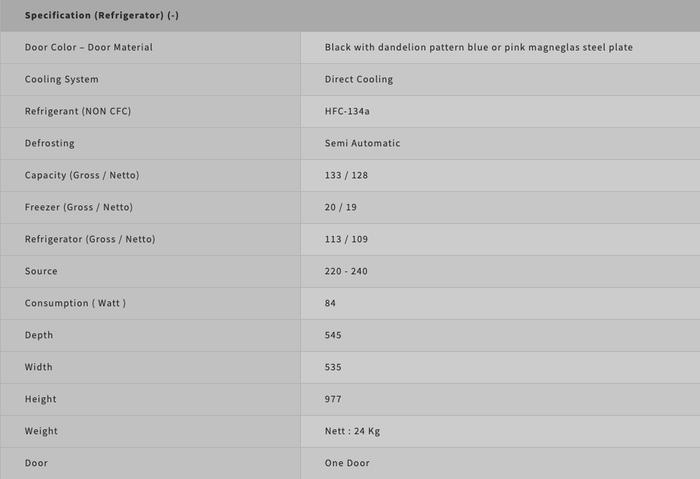Click the One Door value
The width and height of the screenshot is (700, 479).
click(x=347, y=463)
